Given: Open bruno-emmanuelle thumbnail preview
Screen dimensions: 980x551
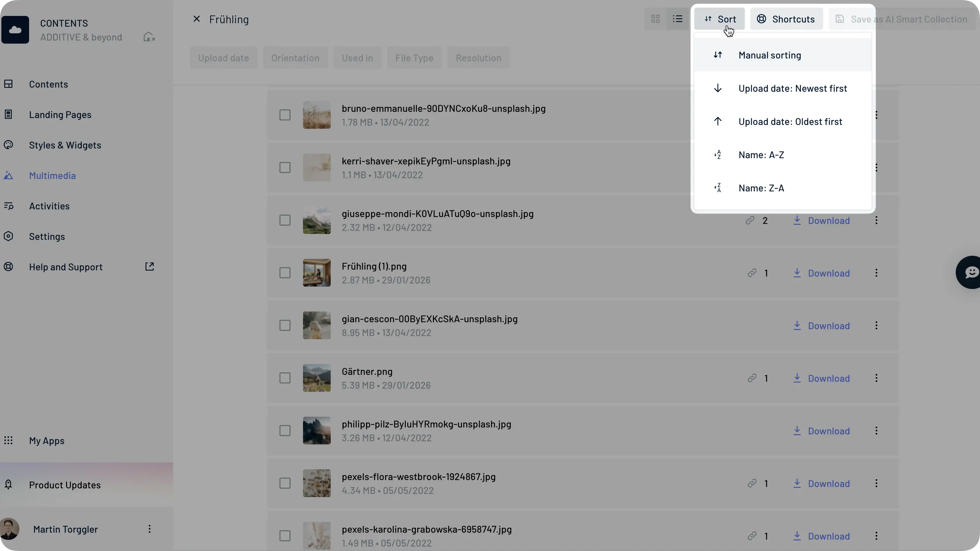Looking at the screenshot, I should coord(317,115).
